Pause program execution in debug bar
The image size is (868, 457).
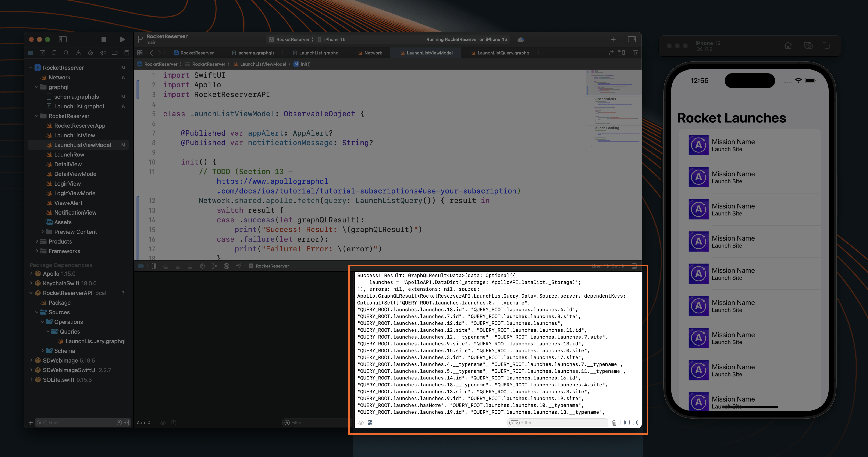(154, 266)
